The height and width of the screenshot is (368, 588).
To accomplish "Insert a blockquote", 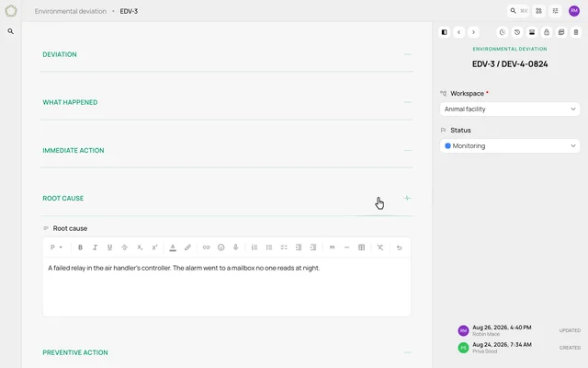I will (332, 247).
